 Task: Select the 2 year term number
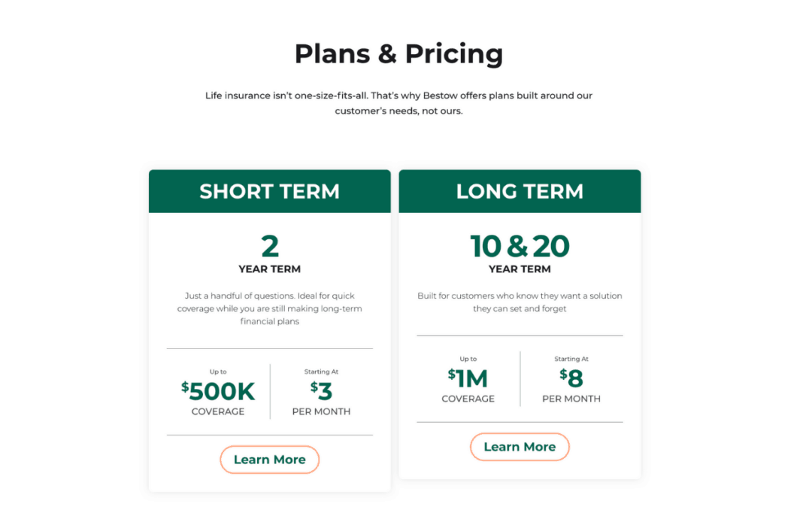[x=269, y=245]
